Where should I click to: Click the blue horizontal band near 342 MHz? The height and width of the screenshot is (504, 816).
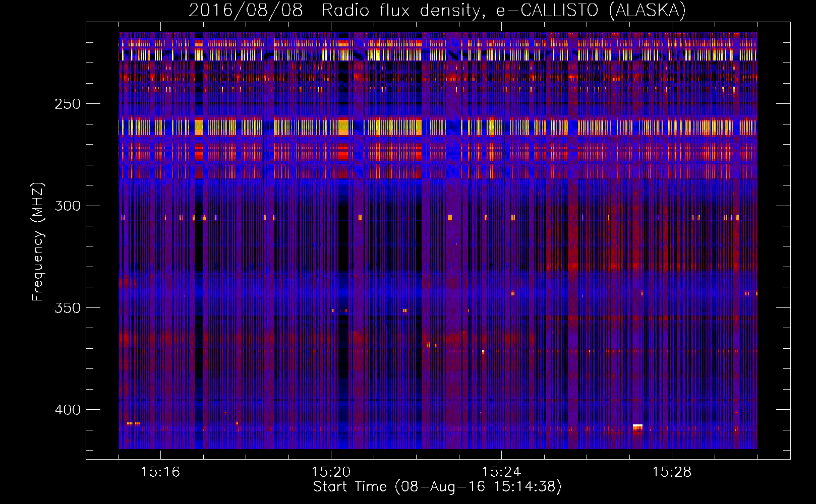[438, 291]
